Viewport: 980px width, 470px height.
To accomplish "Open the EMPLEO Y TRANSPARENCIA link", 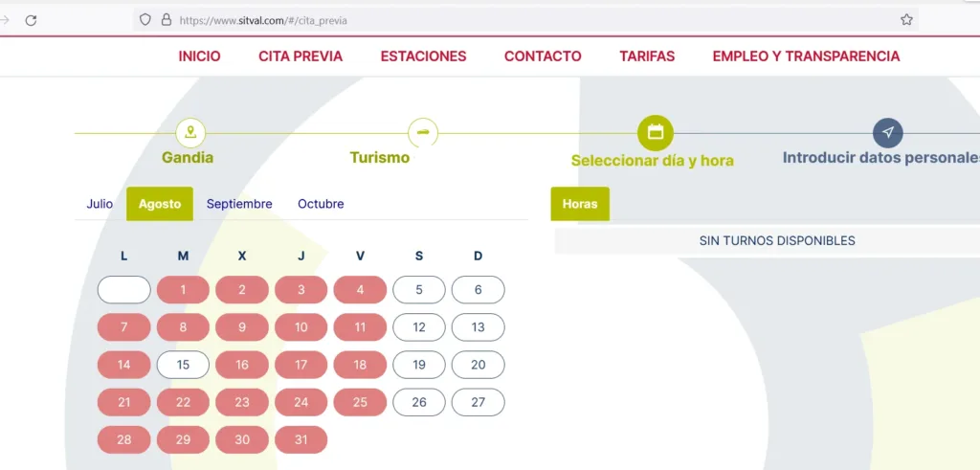I will click(x=806, y=56).
